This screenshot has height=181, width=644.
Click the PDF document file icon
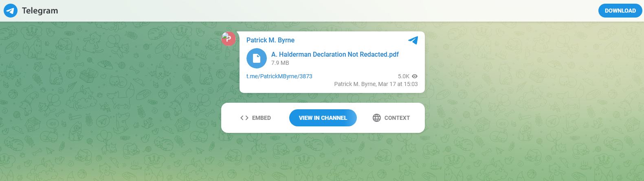[257, 58]
